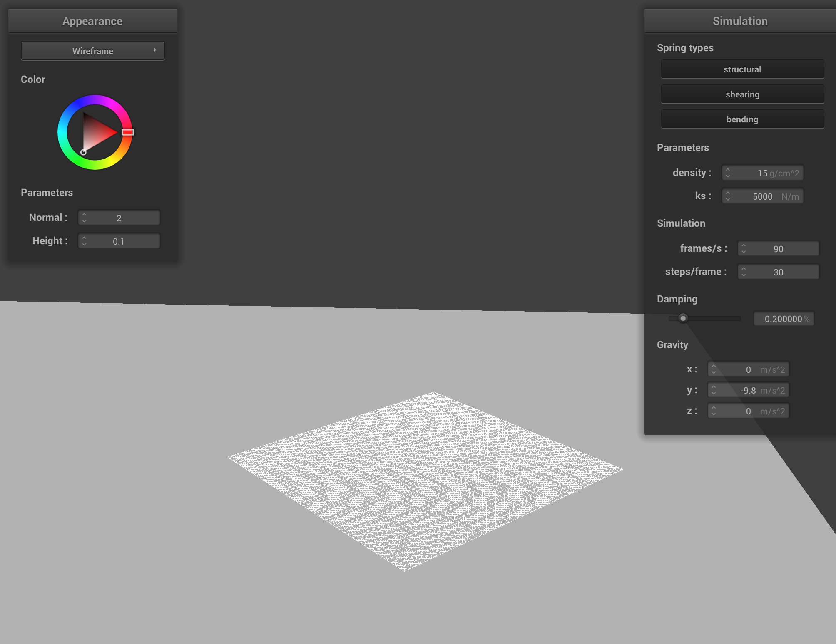
Task: Click the Damping slider handle
Action: point(683,318)
